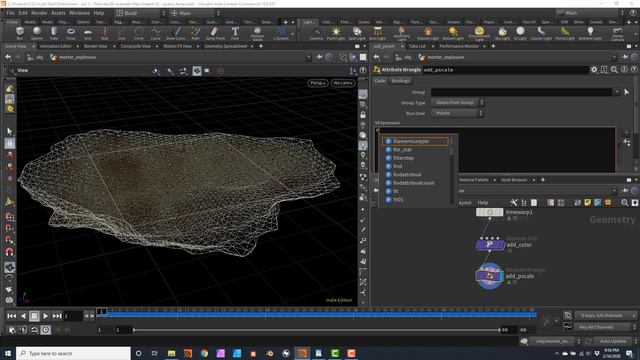The image size is (640, 360).
Task: Open the Group field dropdown arrow
Action: (617, 92)
